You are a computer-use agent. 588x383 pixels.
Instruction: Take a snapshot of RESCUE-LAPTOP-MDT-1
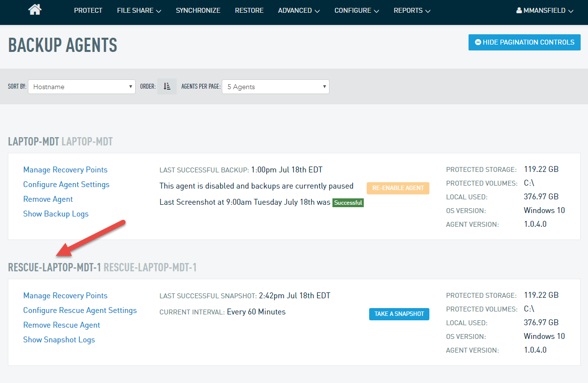pos(399,314)
